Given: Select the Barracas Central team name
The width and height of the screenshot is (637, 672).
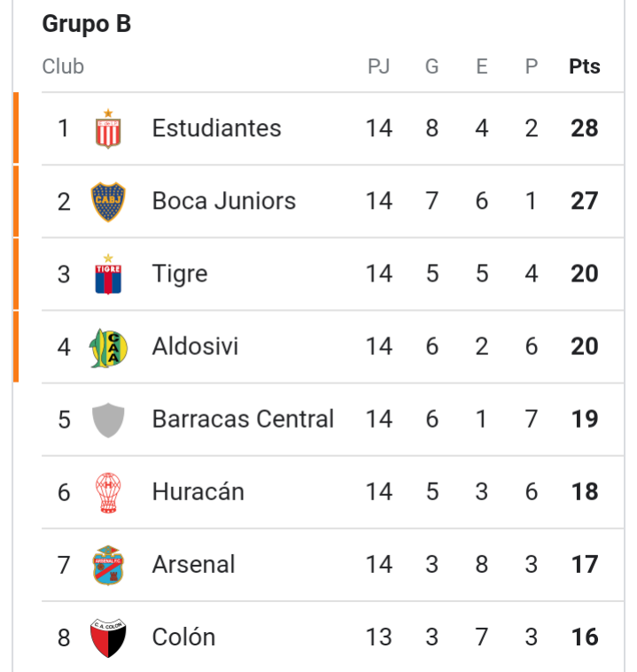Looking at the screenshot, I should click(243, 419).
